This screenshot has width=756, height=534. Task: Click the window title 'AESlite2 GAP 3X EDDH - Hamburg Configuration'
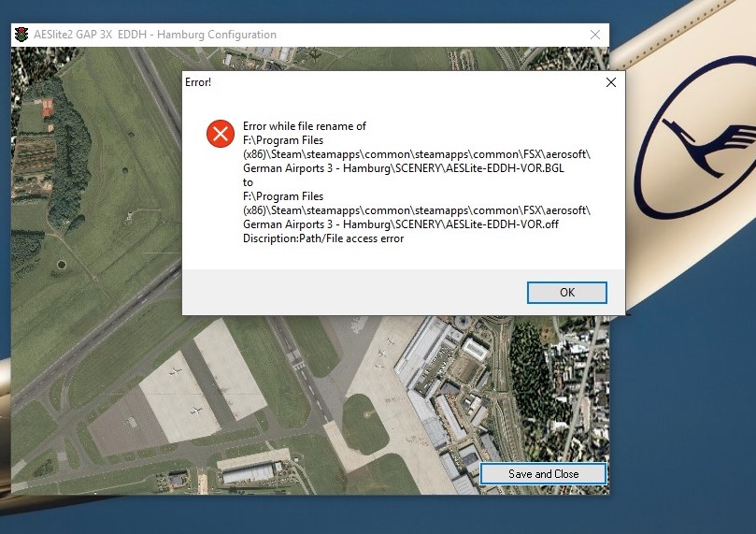[155, 35]
